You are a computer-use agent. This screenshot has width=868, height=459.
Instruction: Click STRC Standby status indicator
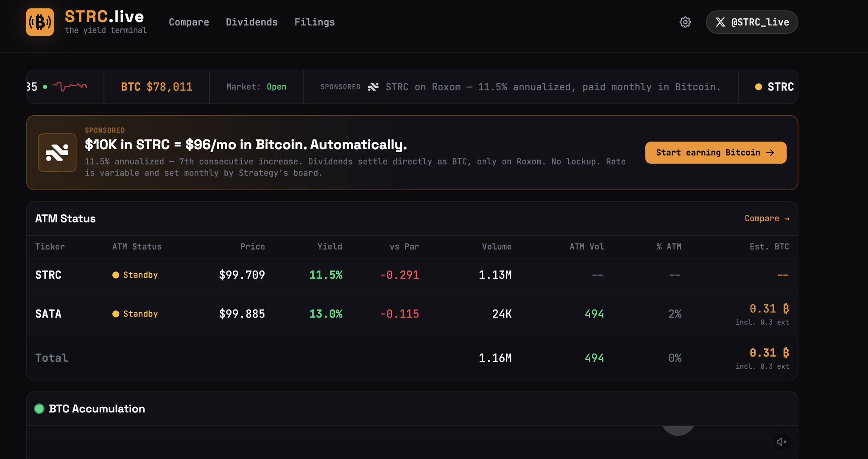click(135, 275)
